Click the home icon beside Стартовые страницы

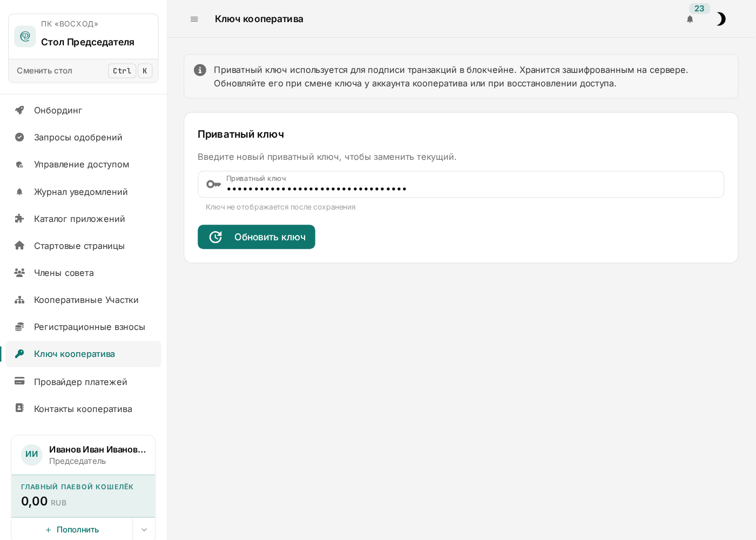(x=19, y=246)
